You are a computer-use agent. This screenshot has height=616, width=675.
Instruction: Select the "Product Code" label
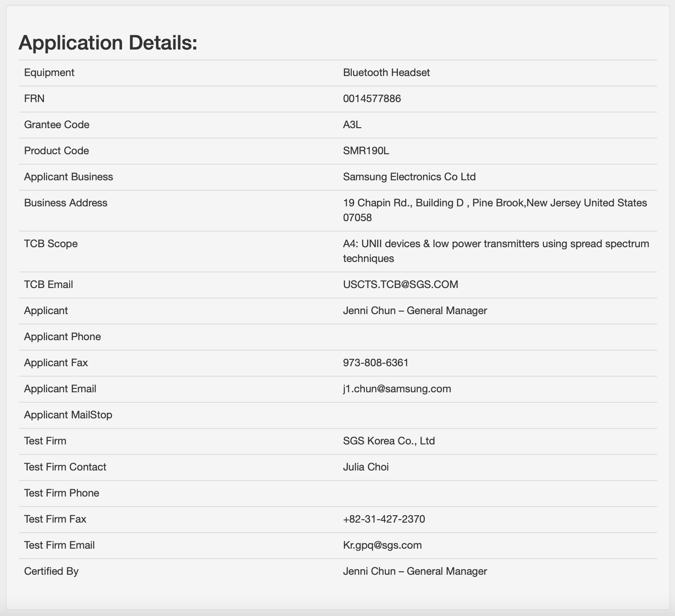(x=56, y=151)
